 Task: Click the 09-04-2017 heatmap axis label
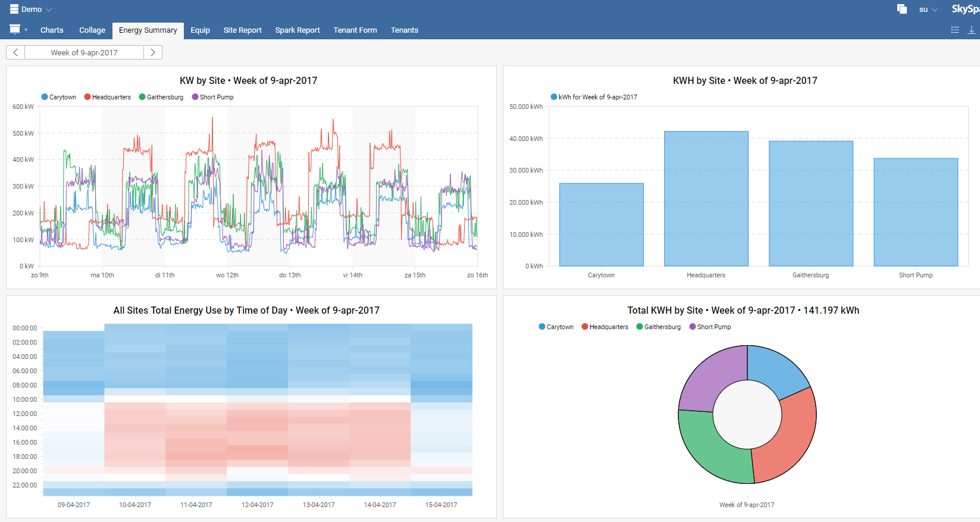[x=74, y=505]
